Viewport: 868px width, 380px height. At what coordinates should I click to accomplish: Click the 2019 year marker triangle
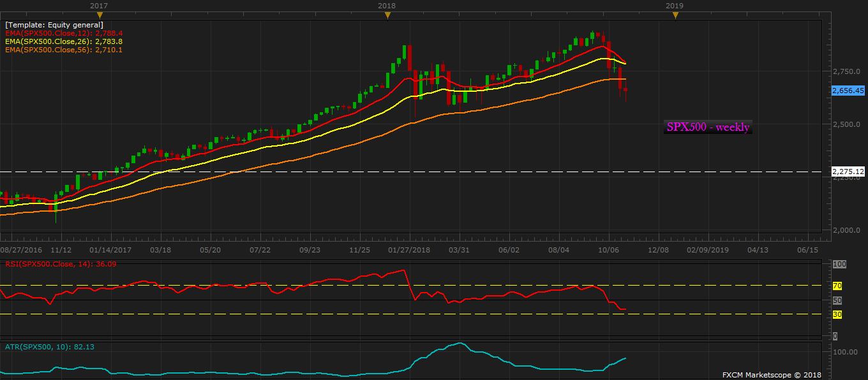pos(675,15)
